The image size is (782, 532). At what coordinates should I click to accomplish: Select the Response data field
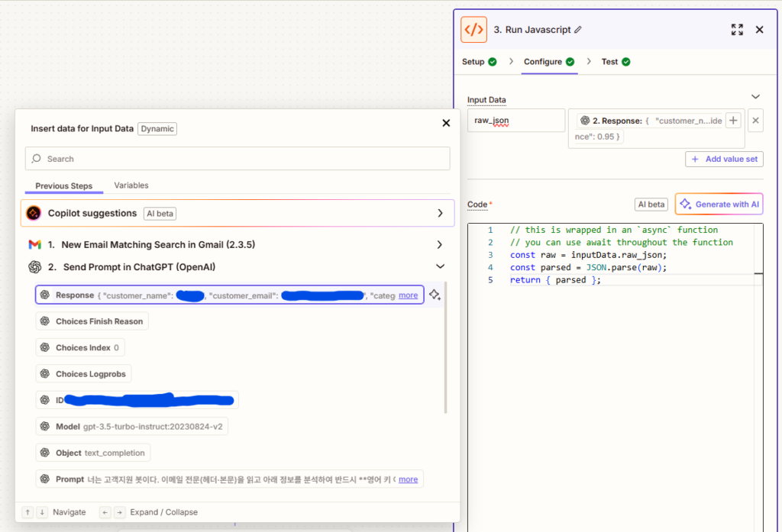click(229, 295)
